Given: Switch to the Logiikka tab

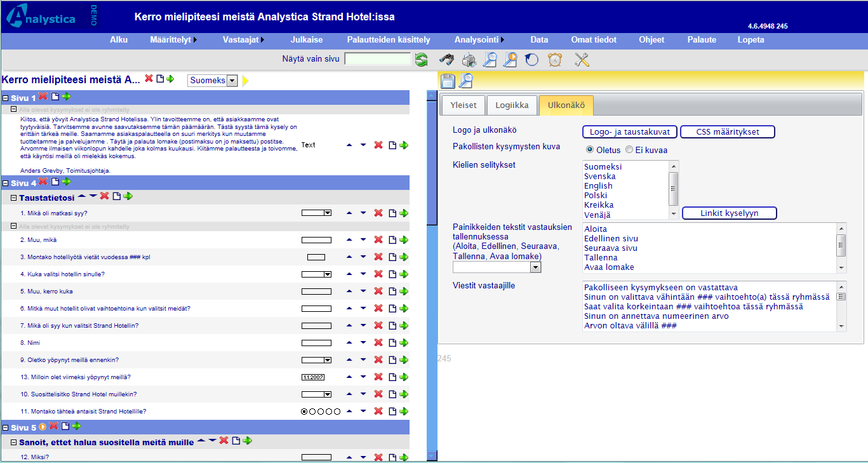Looking at the screenshot, I should point(512,105).
